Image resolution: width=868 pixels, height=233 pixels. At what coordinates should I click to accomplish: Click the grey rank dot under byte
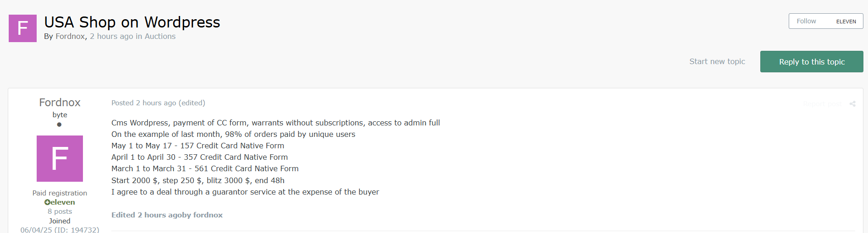(x=59, y=125)
